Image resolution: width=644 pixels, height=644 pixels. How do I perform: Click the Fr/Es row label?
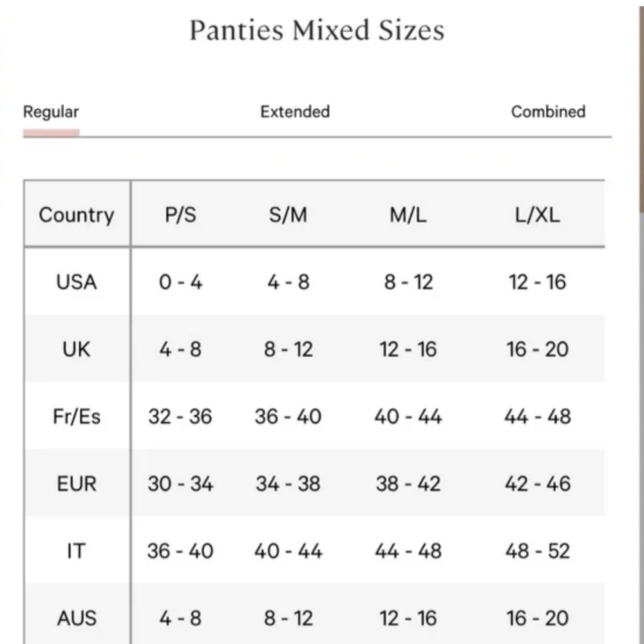pos(76,416)
